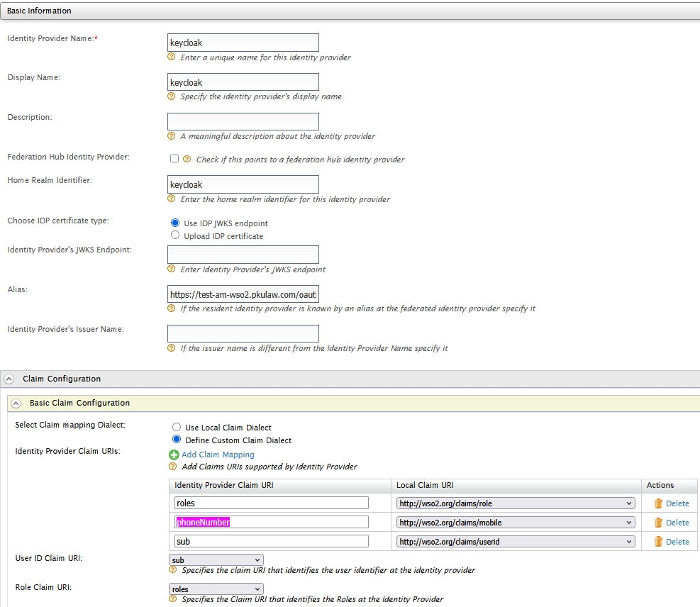Image resolution: width=700 pixels, height=607 pixels.
Task: Focus Alias input field
Action: (243, 294)
